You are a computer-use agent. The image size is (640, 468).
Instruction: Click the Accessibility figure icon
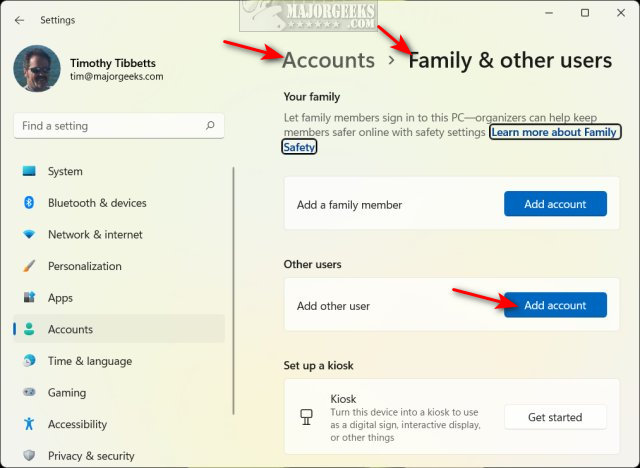tap(29, 424)
